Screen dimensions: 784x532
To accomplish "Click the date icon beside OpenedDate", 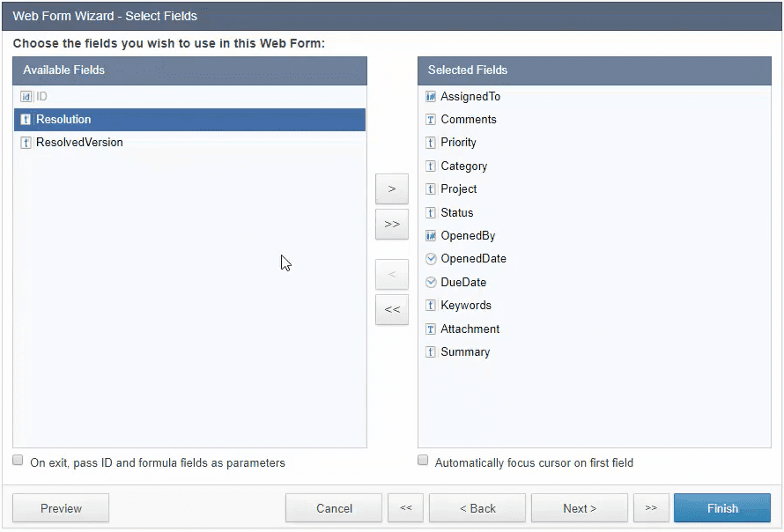I will tap(431, 259).
